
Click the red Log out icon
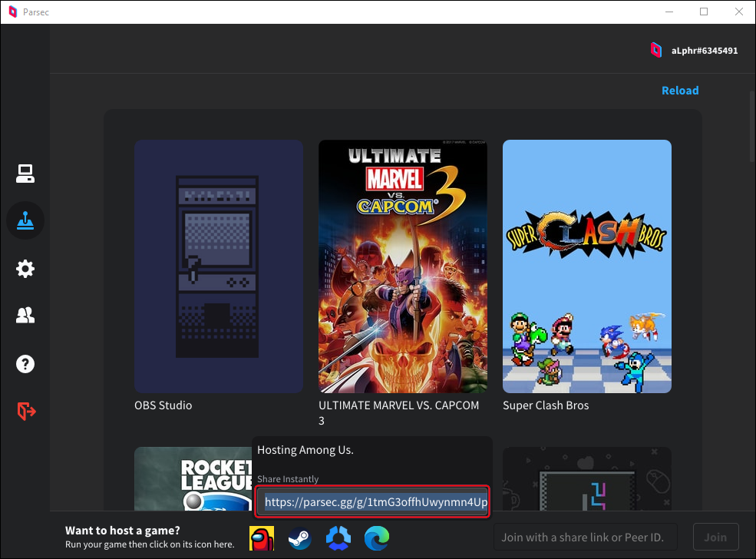pyautogui.click(x=26, y=411)
